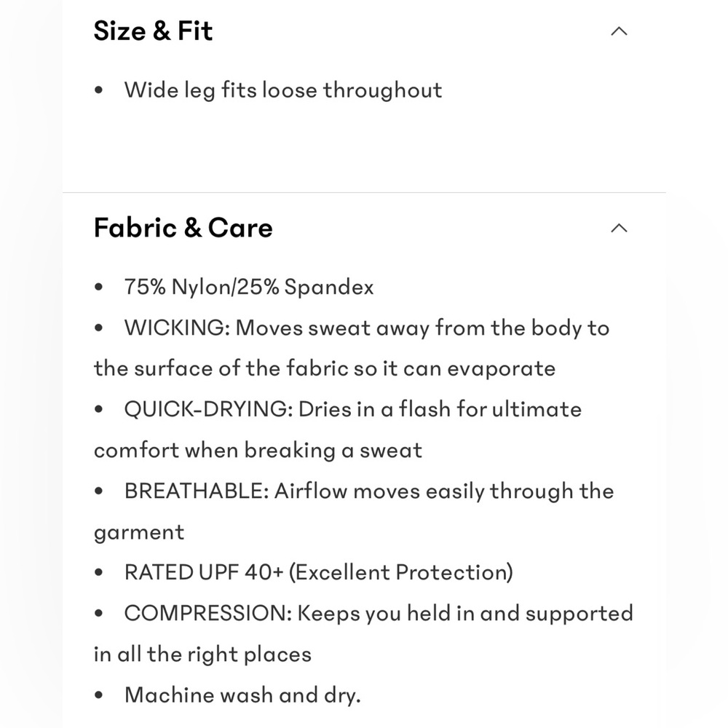Click the WICKING feature description

point(352,348)
